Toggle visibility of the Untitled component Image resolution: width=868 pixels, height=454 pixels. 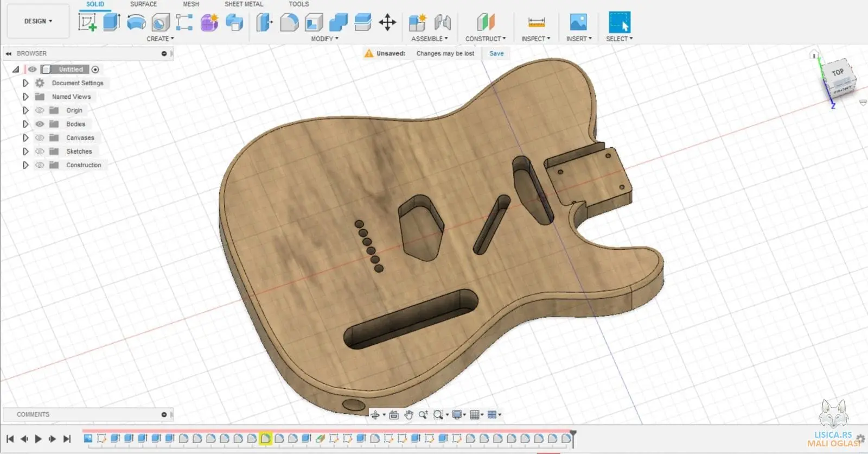[x=33, y=70]
